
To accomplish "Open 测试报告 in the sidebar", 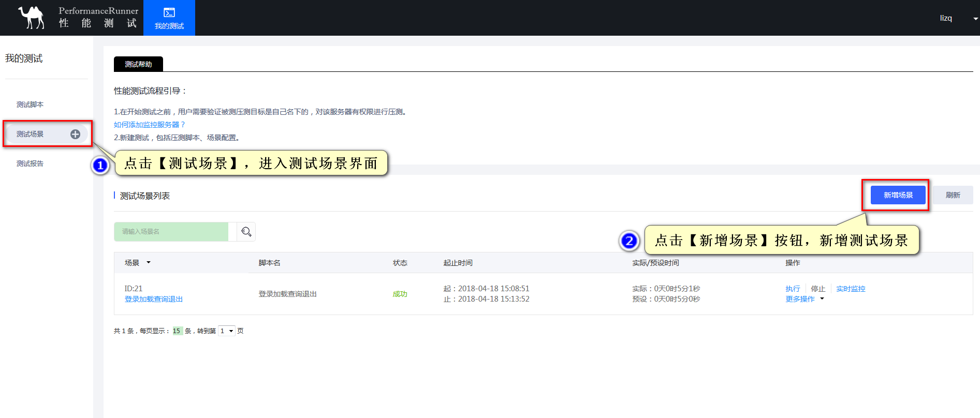I will point(30,163).
